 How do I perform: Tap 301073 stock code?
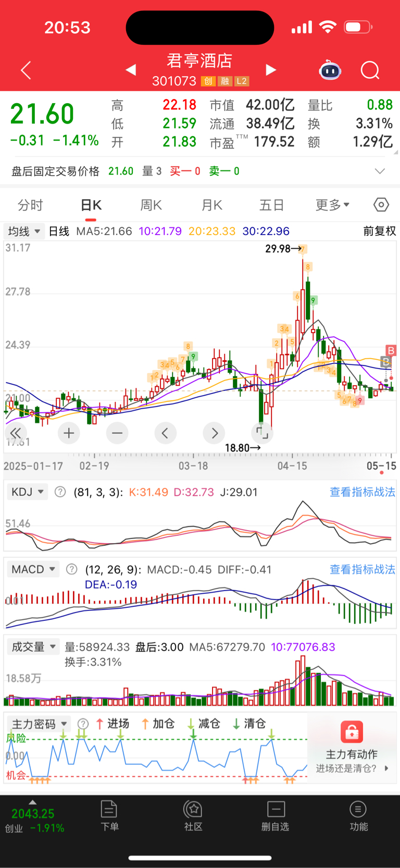click(x=174, y=81)
